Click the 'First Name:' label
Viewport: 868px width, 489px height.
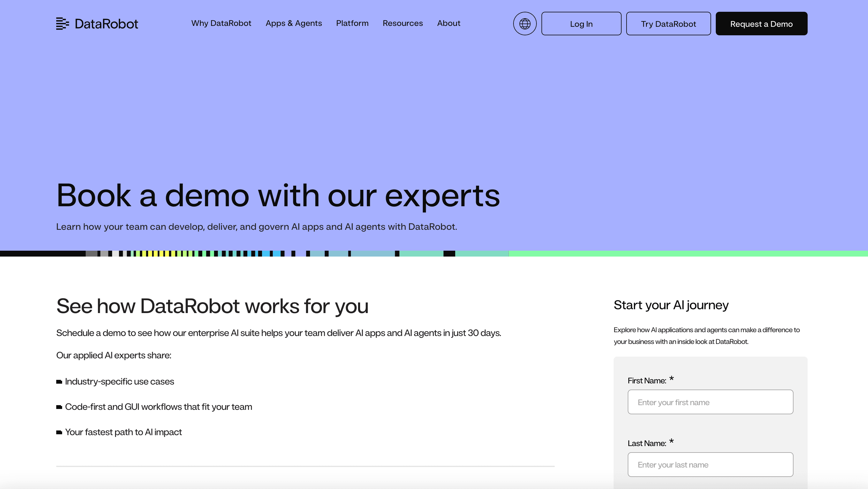[x=647, y=380]
